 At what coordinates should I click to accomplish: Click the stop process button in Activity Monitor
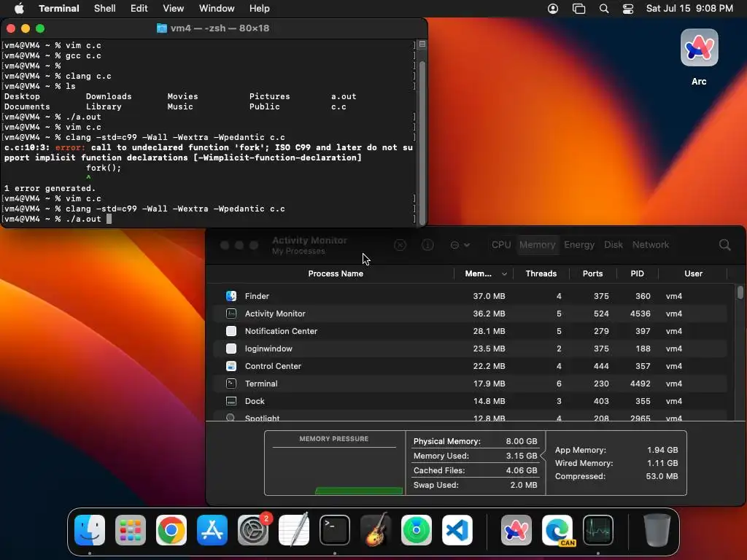[400, 245]
